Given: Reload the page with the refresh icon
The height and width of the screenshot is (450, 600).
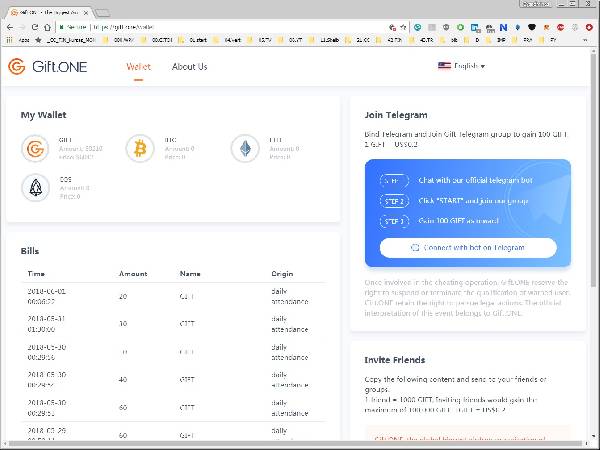Looking at the screenshot, I should click(35, 27).
